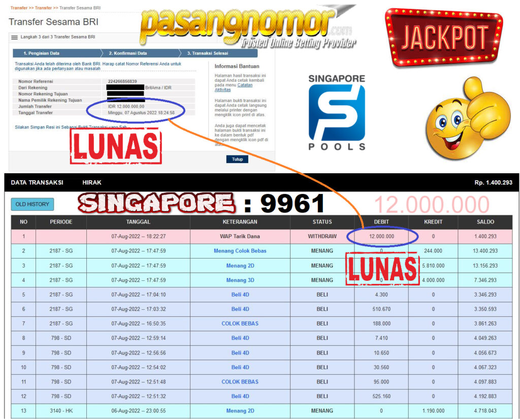Click the DEBIT column header
This screenshot has width=520, height=420.
click(381, 222)
